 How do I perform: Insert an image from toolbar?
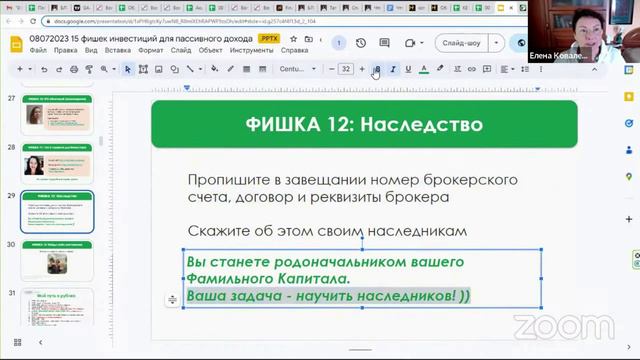click(159, 69)
